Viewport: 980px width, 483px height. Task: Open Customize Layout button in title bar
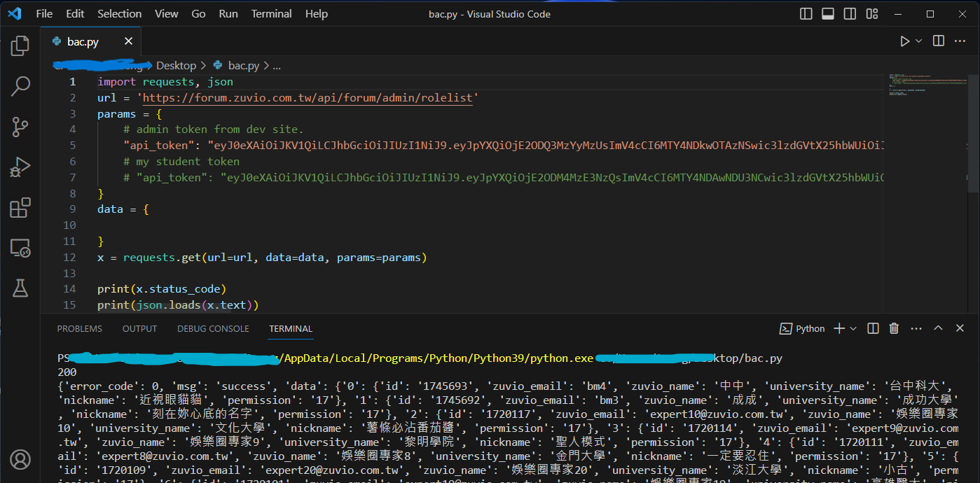872,14
